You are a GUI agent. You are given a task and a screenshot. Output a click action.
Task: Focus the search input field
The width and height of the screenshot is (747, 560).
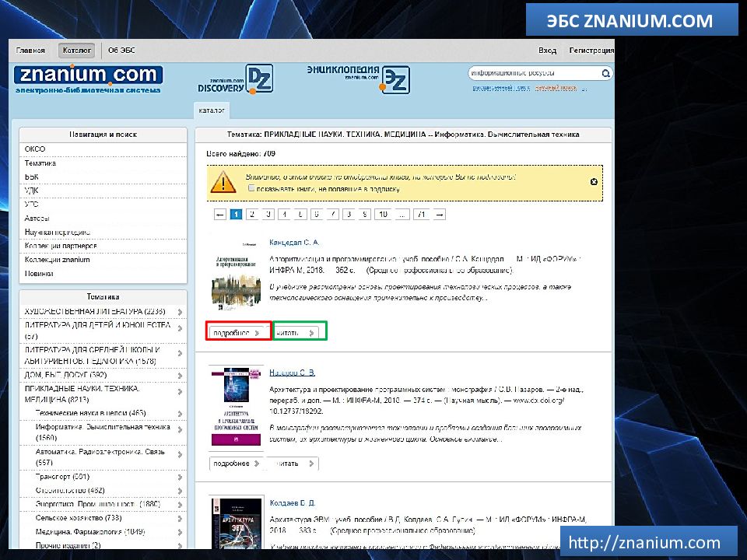click(534, 73)
